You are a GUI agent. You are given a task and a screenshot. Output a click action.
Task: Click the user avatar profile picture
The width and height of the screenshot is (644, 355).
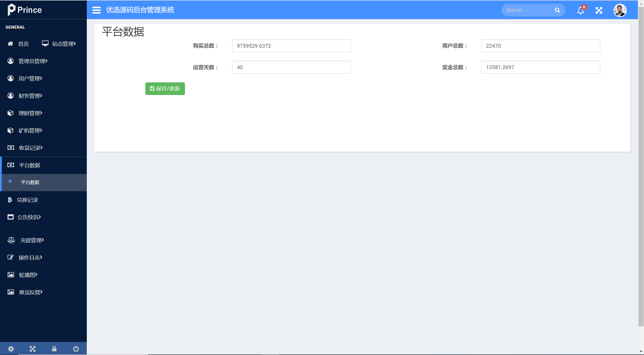(x=620, y=10)
